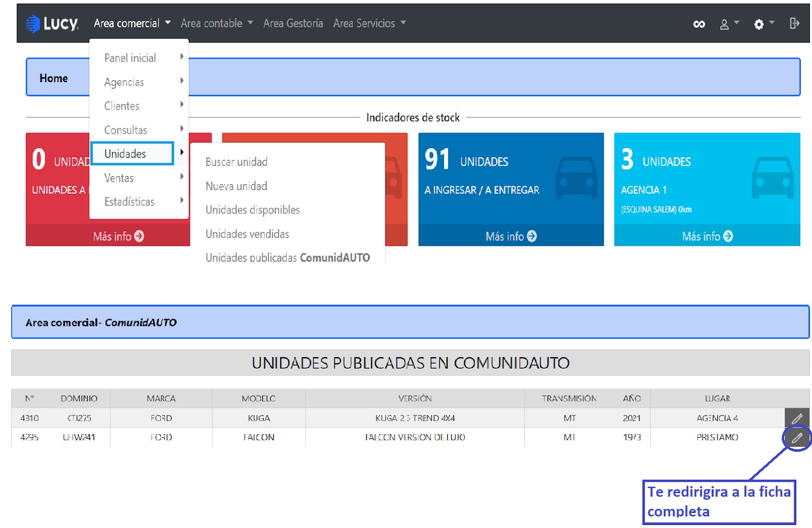The height and width of the screenshot is (528, 812).
Task: Click the LUGAR column header
Action: [718, 399]
